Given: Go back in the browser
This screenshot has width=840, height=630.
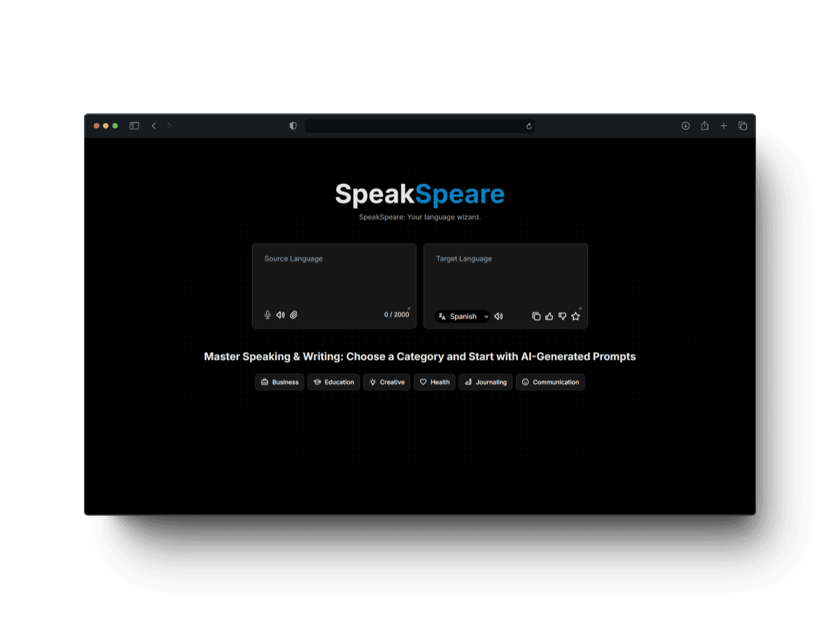Looking at the screenshot, I should [154, 126].
